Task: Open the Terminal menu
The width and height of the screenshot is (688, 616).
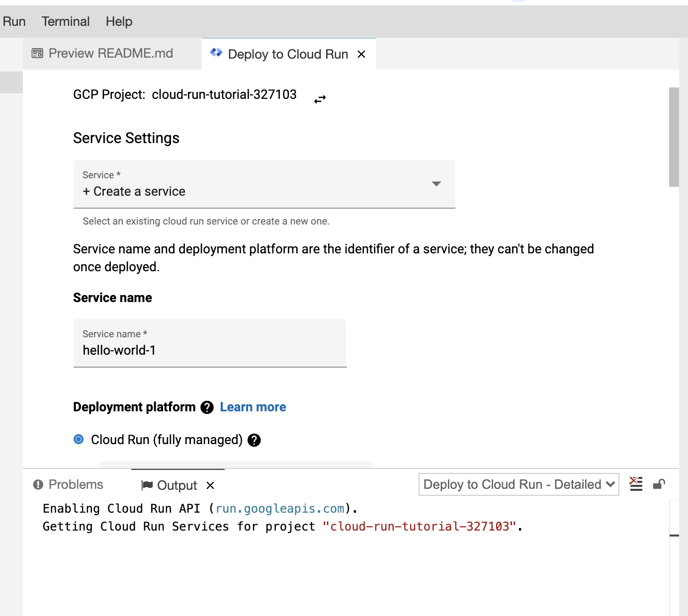Action: [x=66, y=21]
